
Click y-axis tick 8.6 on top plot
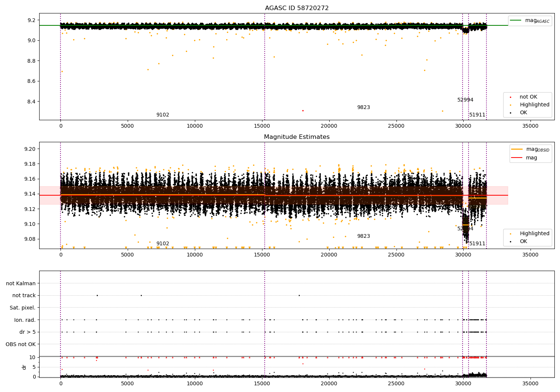pos(32,81)
